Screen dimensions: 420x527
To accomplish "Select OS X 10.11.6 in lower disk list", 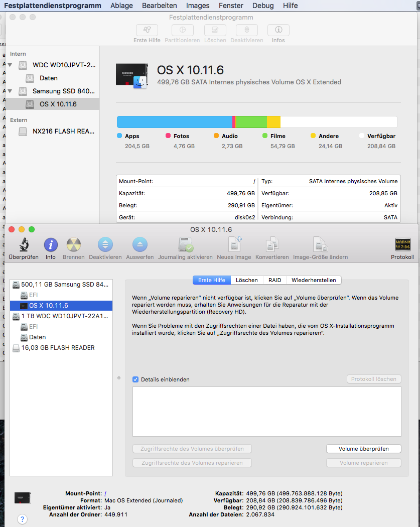I will (x=61, y=306).
